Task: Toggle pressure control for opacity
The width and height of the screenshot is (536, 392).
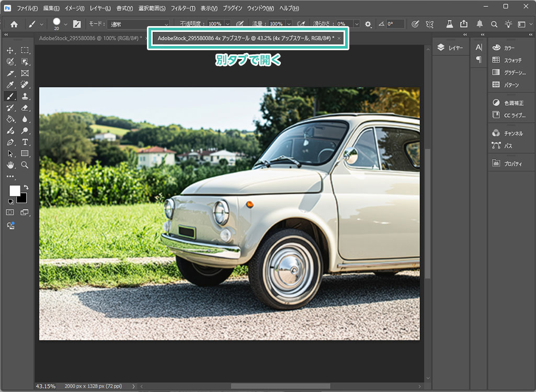Action: pos(240,24)
